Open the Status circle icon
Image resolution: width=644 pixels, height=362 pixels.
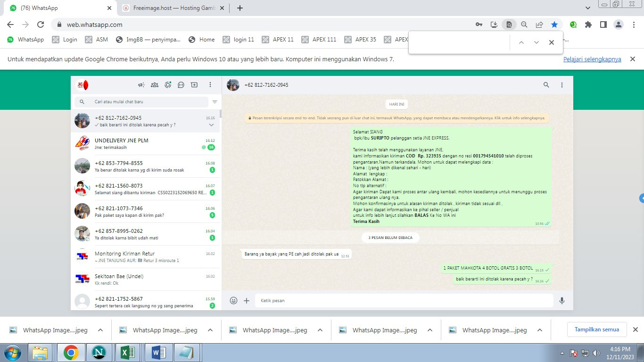(x=168, y=85)
